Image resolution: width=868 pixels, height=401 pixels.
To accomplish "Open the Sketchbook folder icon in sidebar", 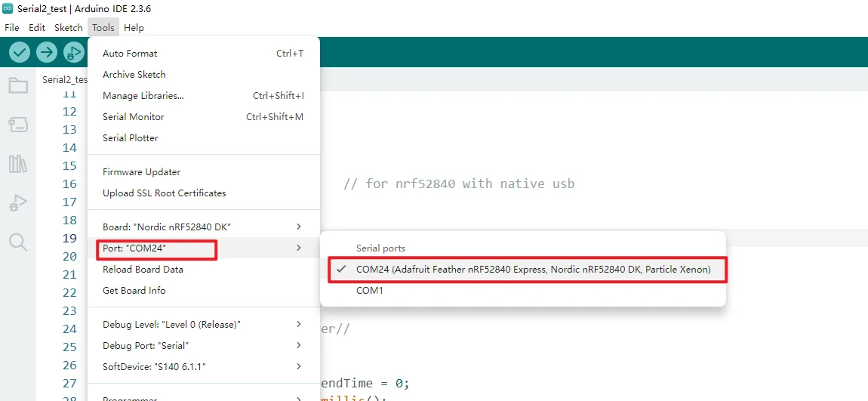I will point(18,85).
